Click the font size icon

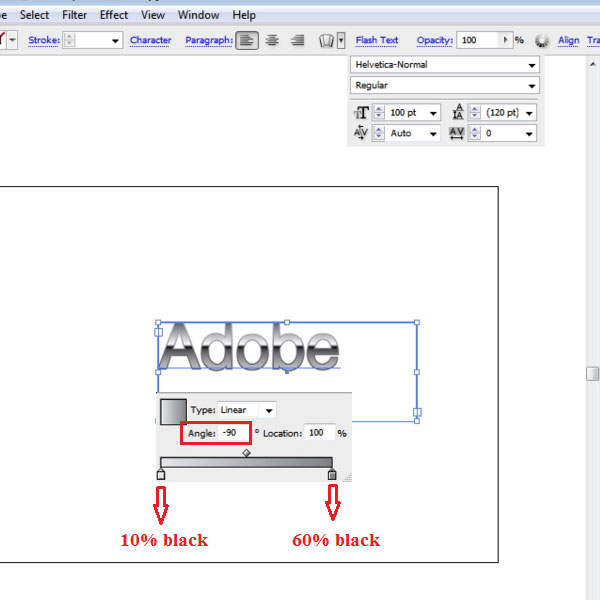[x=361, y=112]
